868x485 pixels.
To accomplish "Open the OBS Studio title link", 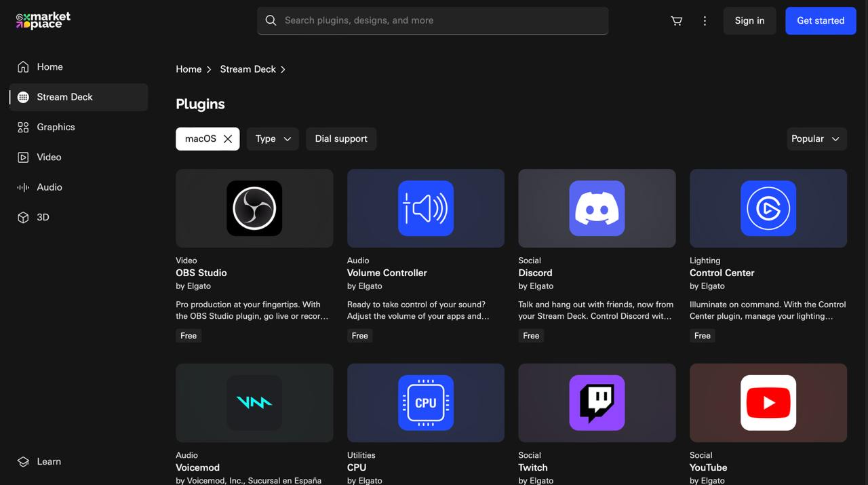I will [201, 273].
